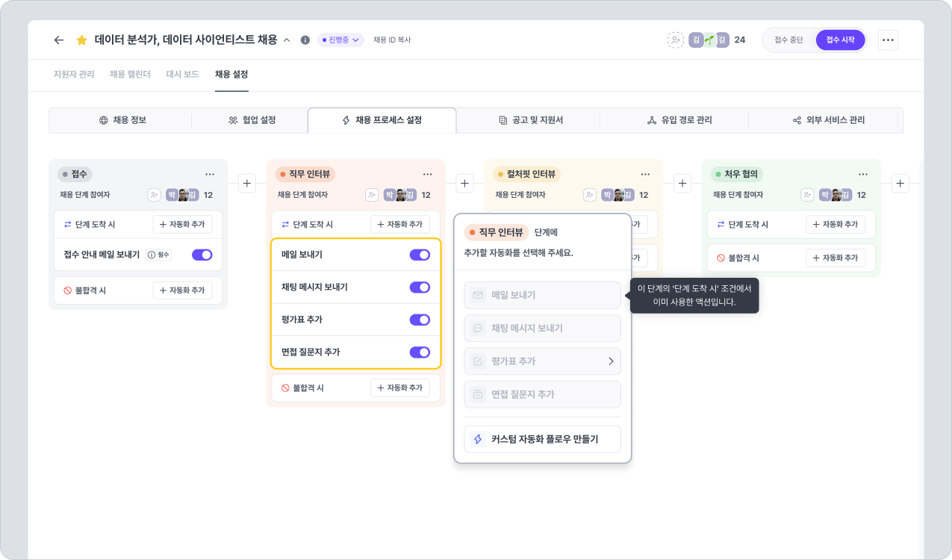Click the 접수 시작 button
Screen dimensions: 952x560
(x=840, y=40)
